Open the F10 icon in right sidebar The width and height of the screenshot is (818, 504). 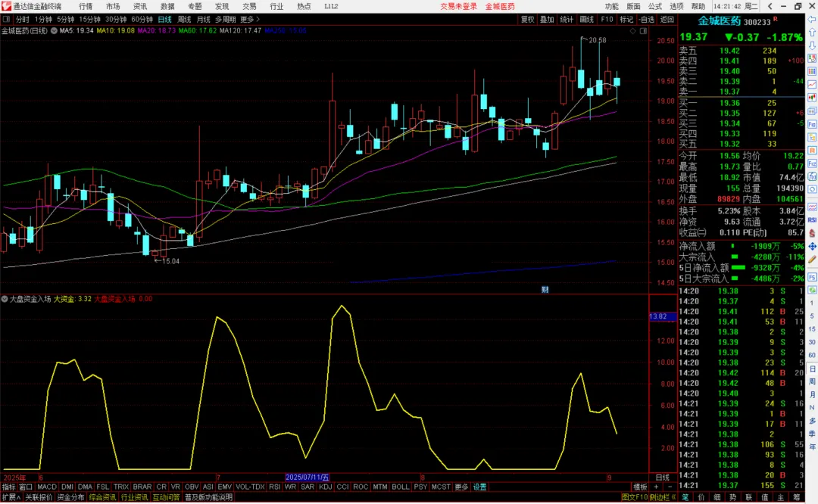tap(812, 125)
